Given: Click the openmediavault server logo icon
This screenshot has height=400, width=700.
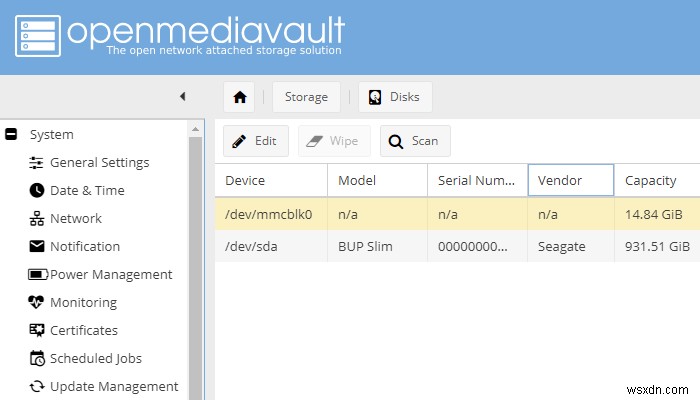Looking at the screenshot, I should pos(38,36).
